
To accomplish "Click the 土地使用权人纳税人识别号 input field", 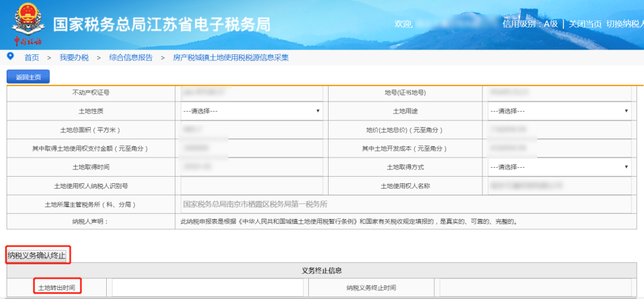I will coord(251,186).
